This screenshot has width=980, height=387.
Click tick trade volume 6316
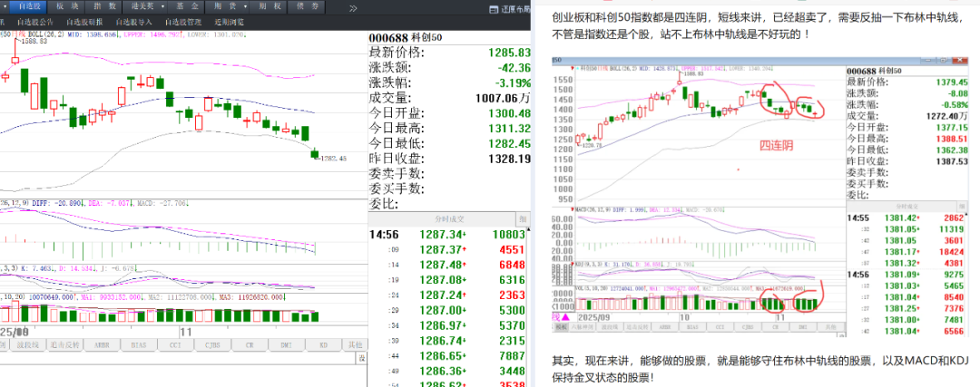point(512,279)
